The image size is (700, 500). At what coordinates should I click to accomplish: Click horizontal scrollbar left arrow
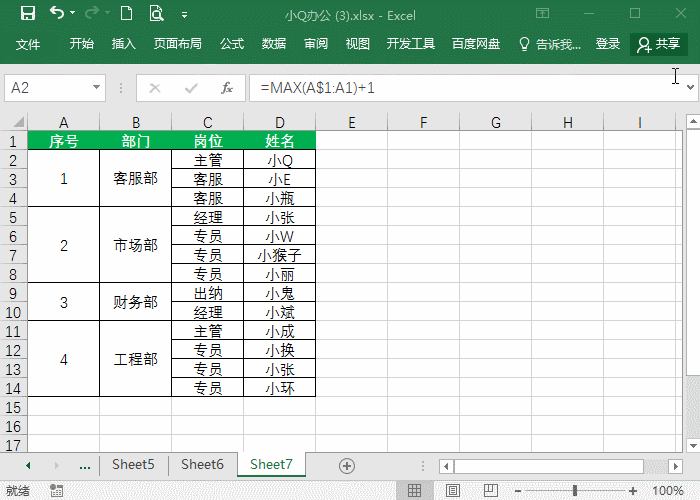446,466
